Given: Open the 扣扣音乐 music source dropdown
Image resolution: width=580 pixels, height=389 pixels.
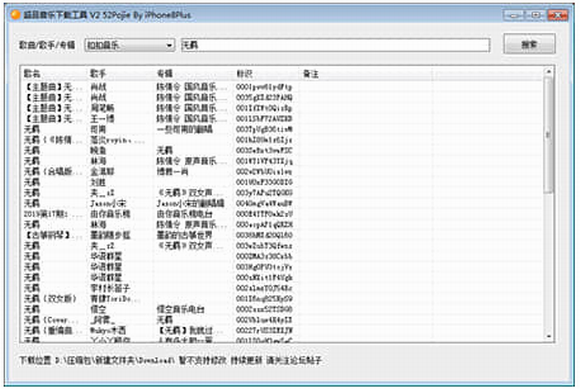Looking at the screenshot, I should (x=130, y=45).
